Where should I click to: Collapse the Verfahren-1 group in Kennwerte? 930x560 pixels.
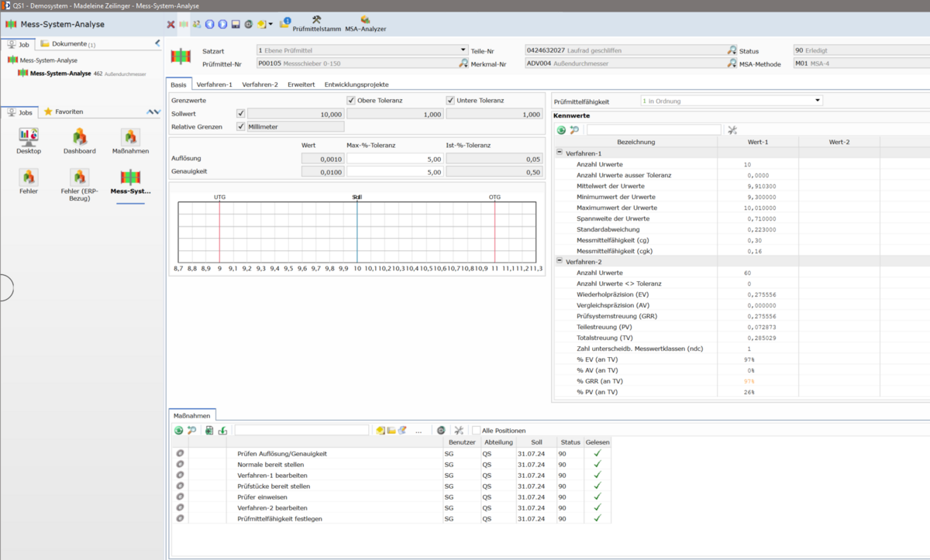560,153
